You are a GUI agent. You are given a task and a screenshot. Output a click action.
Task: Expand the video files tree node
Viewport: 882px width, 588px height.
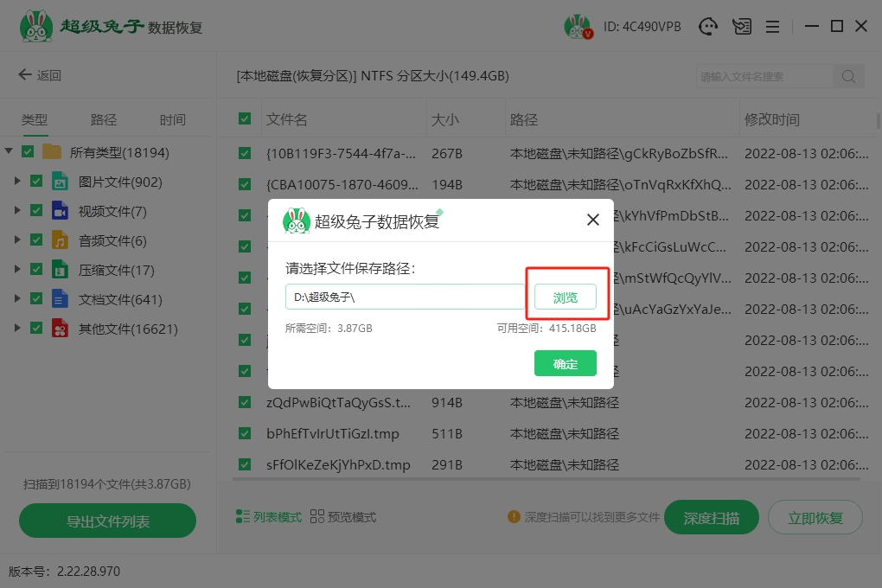tap(17, 211)
